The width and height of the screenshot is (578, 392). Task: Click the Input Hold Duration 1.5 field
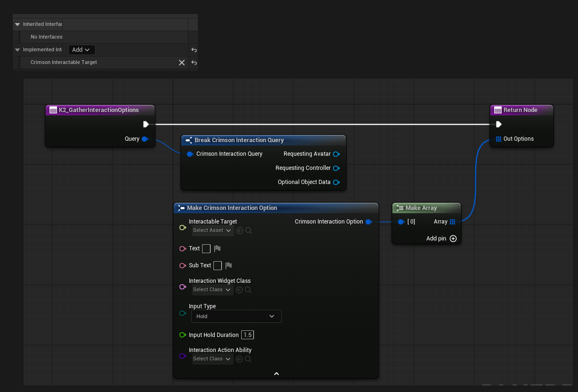click(x=248, y=335)
